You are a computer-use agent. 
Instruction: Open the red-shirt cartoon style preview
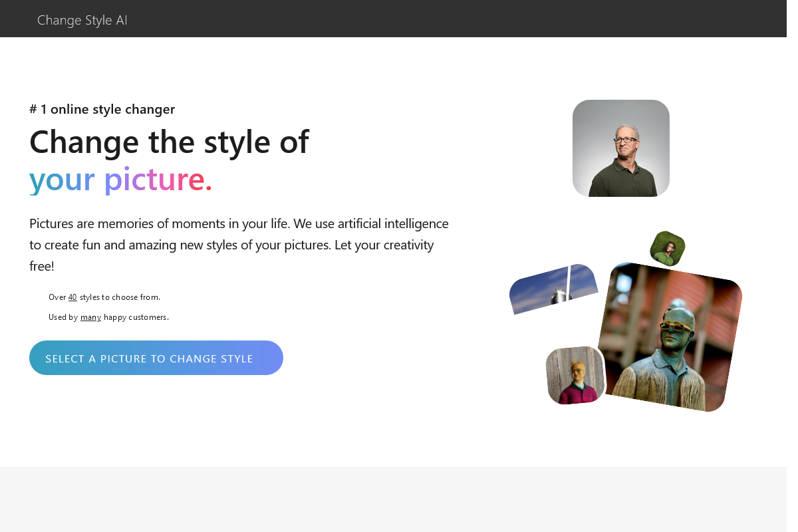575,375
